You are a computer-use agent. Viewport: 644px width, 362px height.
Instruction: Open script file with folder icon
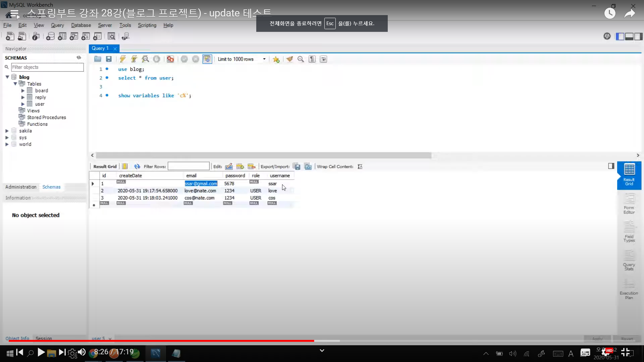[x=98, y=59]
